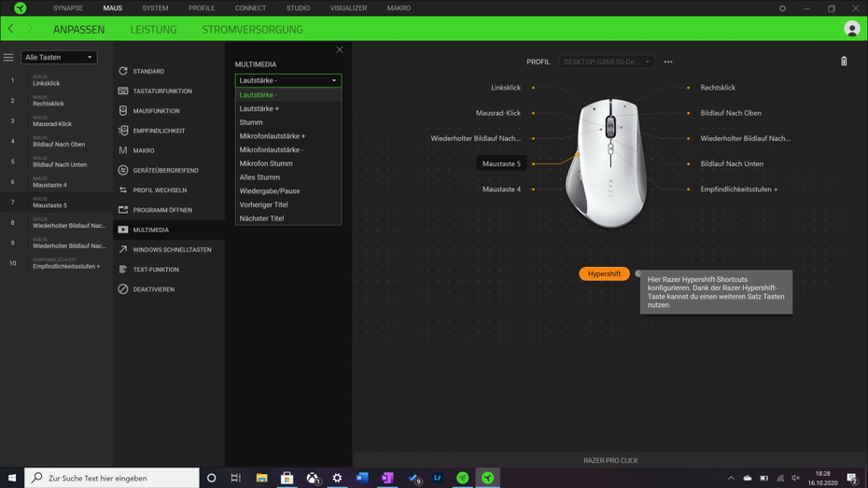Go forward with the right arrow
868x488 pixels.
click(x=30, y=29)
